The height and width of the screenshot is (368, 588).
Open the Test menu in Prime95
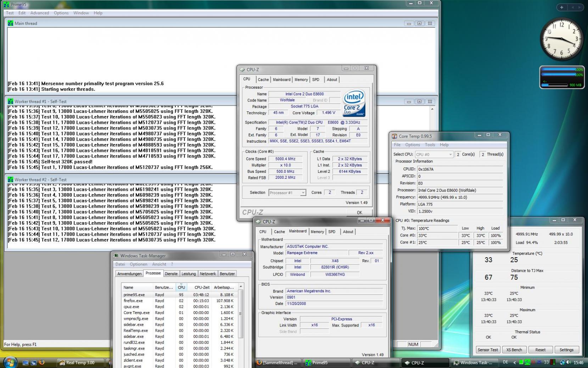10,13
